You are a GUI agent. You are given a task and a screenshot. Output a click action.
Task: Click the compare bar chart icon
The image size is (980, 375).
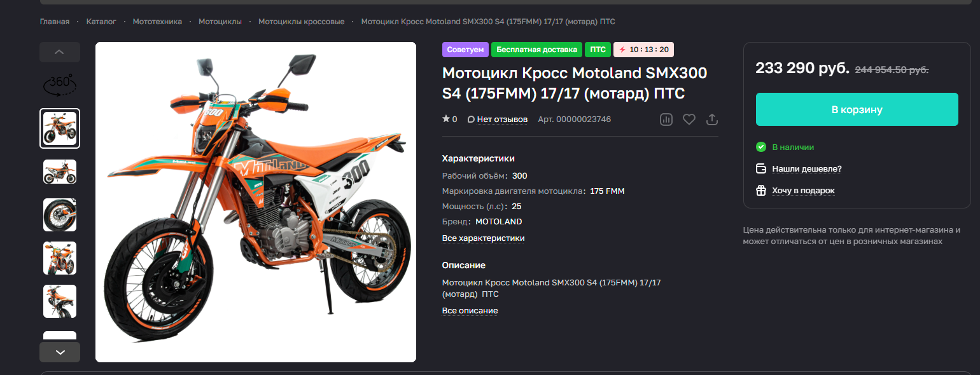pos(666,119)
